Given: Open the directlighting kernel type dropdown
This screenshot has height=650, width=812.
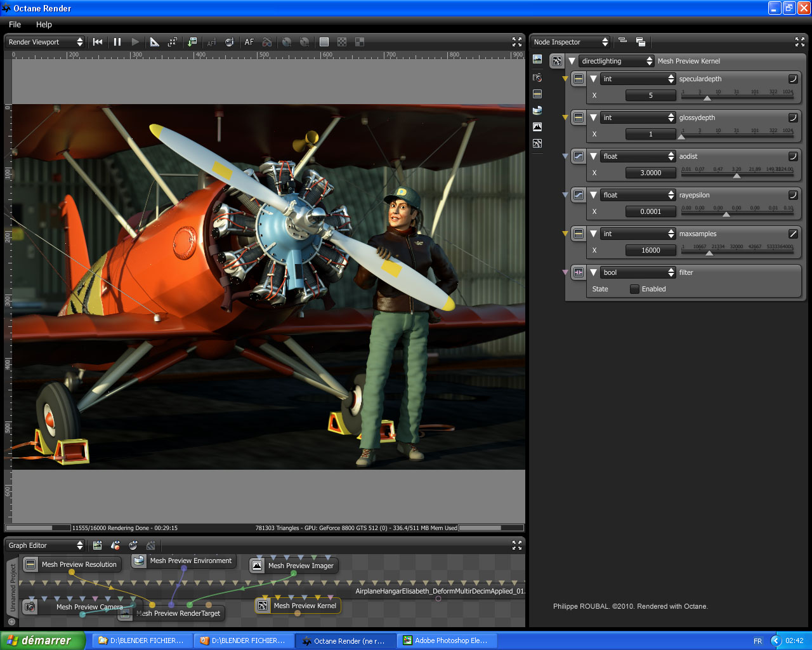Looking at the screenshot, I should (x=616, y=61).
